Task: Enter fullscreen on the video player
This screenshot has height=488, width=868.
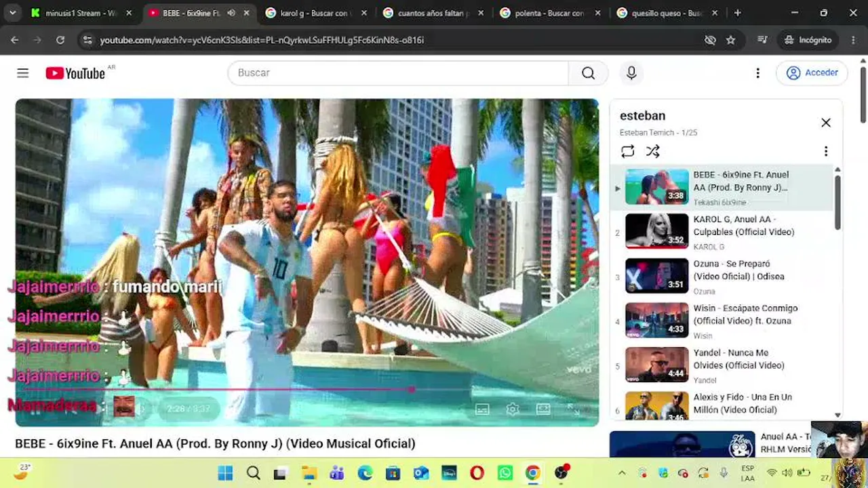Action: point(574,409)
